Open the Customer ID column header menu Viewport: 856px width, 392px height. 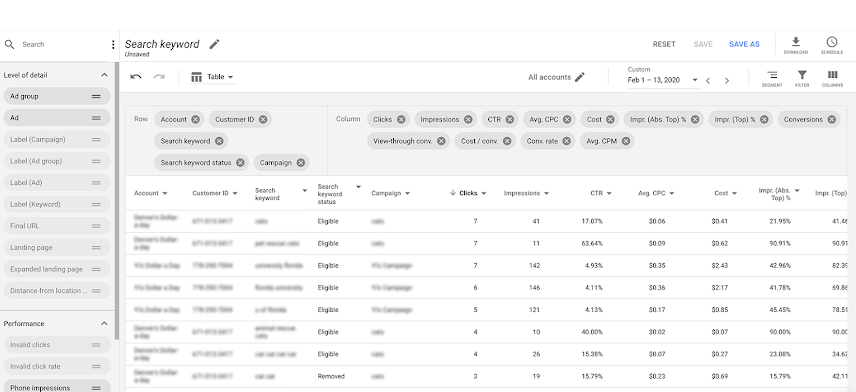click(235, 193)
